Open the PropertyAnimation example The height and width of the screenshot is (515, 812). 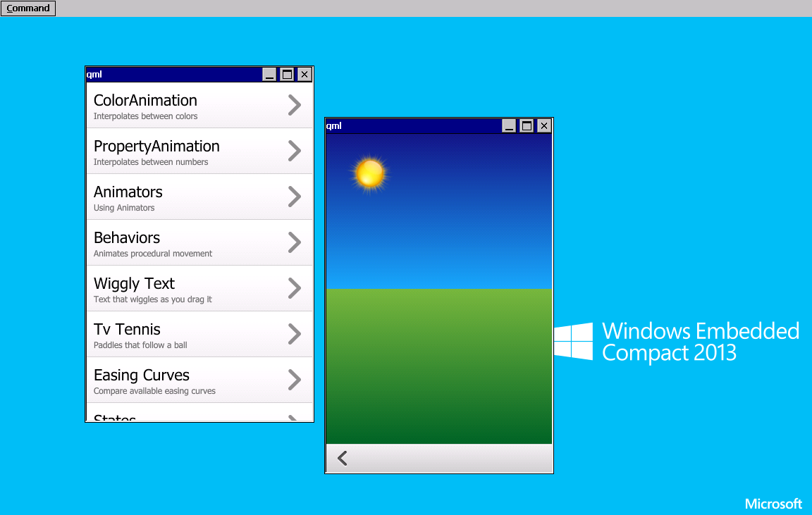click(200, 151)
